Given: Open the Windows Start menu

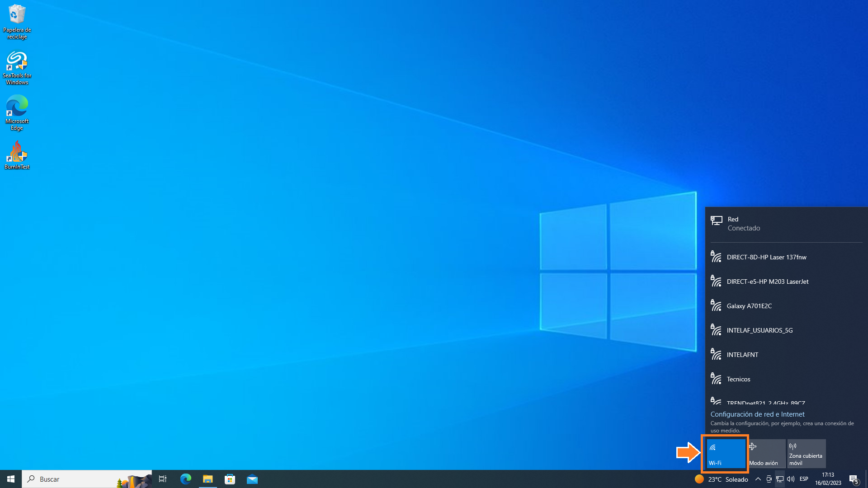Looking at the screenshot, I should [x=11, y=479].
